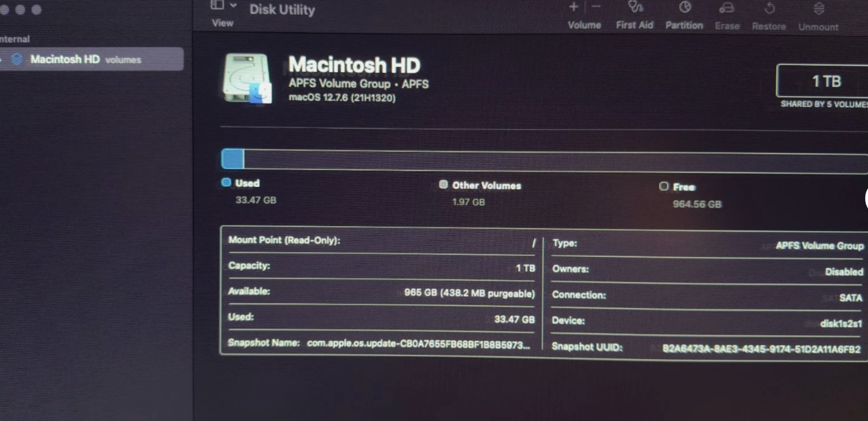Click the Capacity row label
868x421 pixels.
pyautogui.click(x=249, y=265)
